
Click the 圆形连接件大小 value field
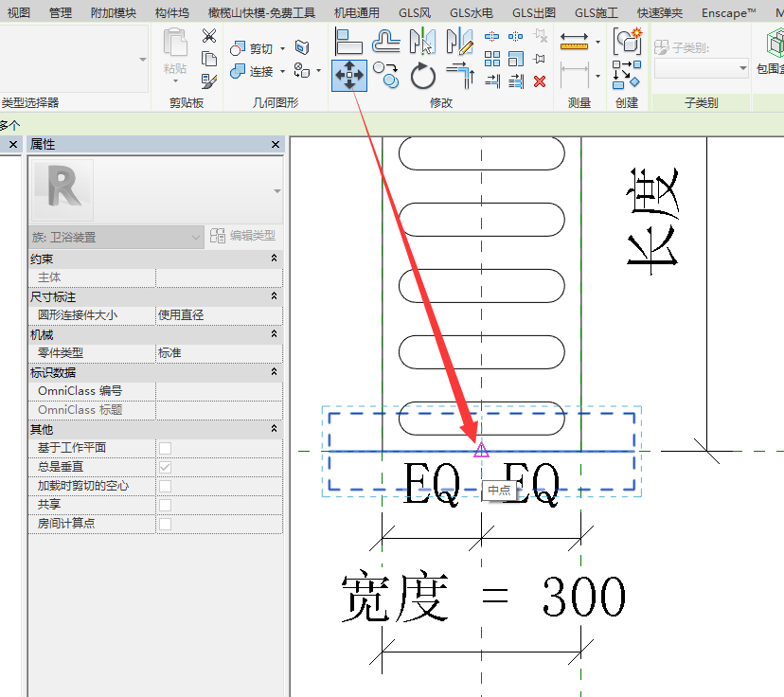pos(218,315)
